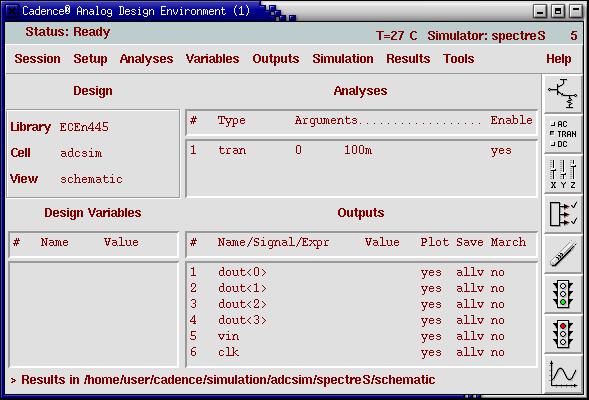589x400 pixels.
Task: Open the Tools menu
Action: pos(459,59)
